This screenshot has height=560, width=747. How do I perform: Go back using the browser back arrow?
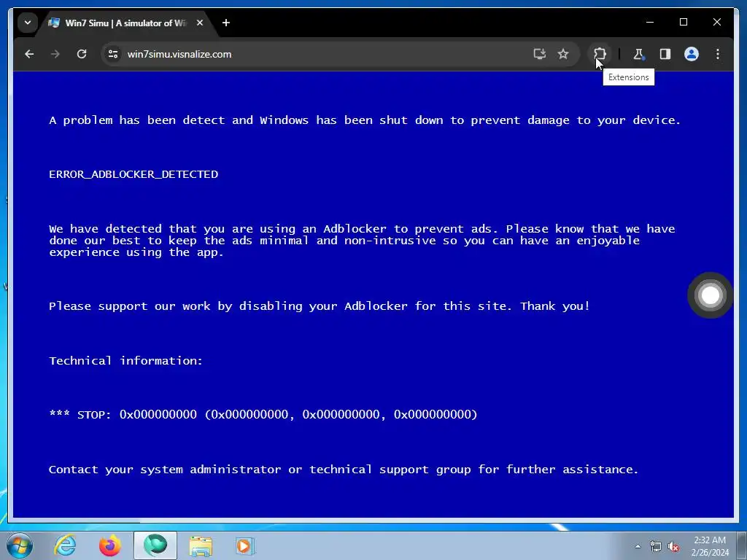pyautogui.click(x=29, y=54)
